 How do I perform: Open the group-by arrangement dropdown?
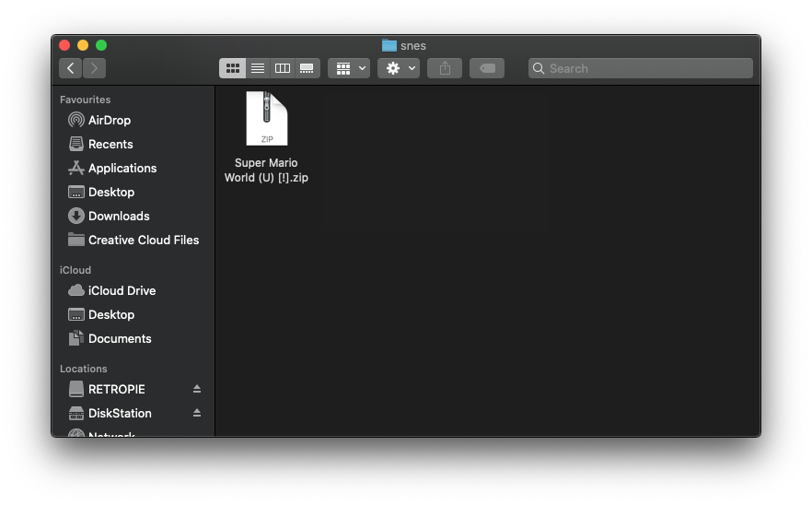click(x=349, y=68)
